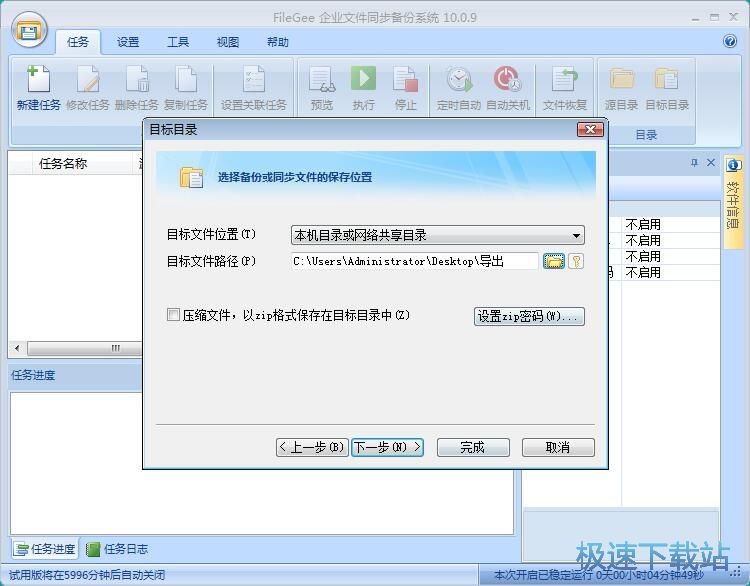Click Set zip password (设置zip密码) button

[x=529, y=316]
